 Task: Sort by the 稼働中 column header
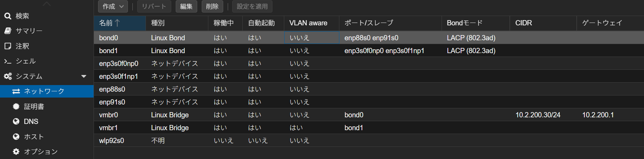[x=225, y=23]
